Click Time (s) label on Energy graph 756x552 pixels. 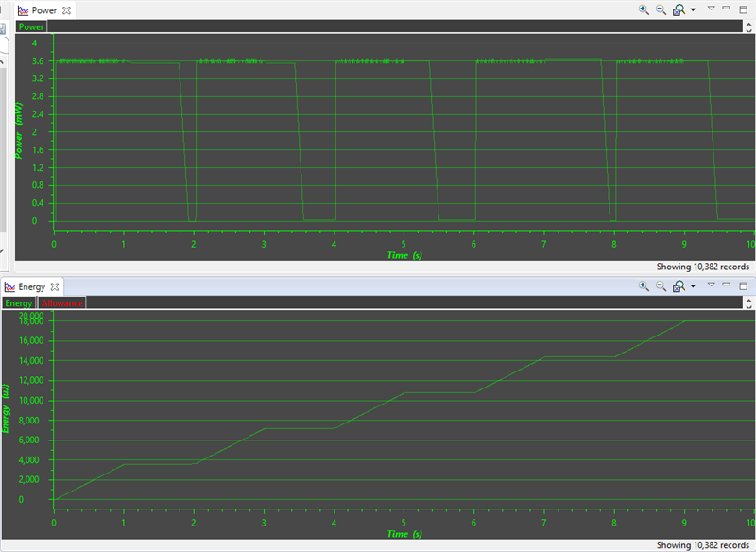404,534
